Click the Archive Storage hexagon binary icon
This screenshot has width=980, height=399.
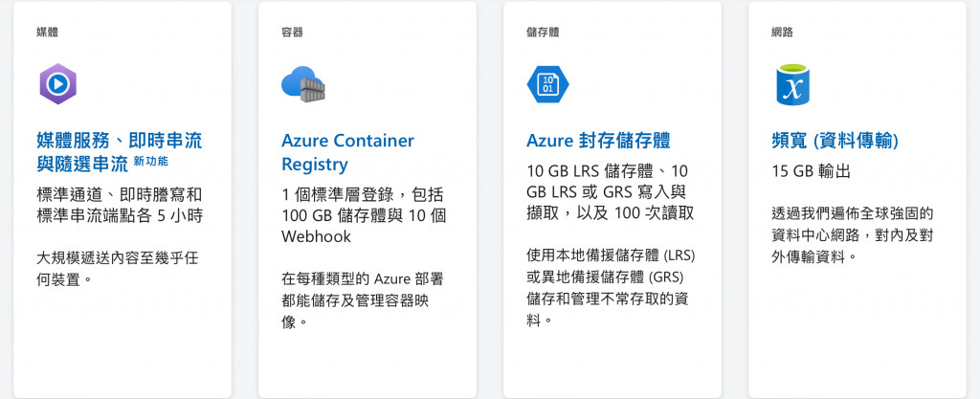pos(548,83)
